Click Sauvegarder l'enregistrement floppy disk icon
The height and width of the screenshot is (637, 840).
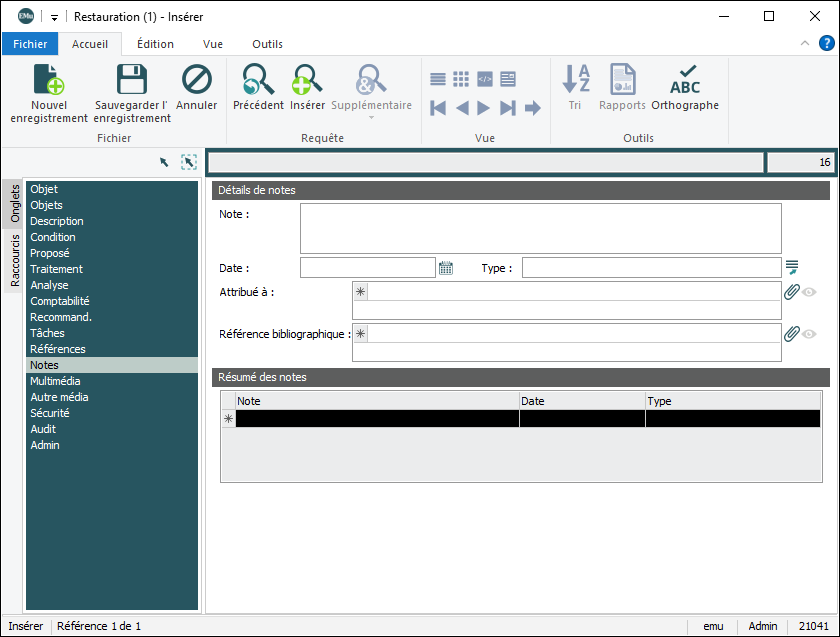pyautogui.click(x=132, y=80)
